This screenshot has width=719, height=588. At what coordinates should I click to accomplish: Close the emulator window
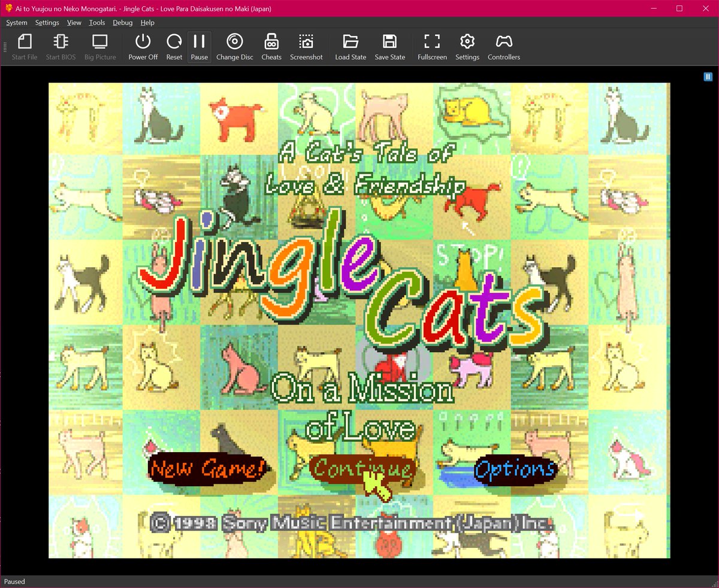tap(706, 8)
